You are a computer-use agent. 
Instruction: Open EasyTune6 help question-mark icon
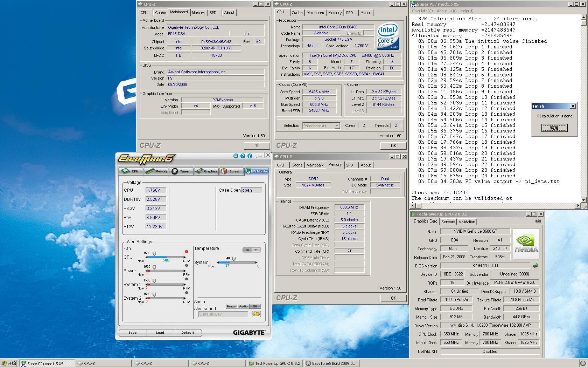click(x=243, y=156)
